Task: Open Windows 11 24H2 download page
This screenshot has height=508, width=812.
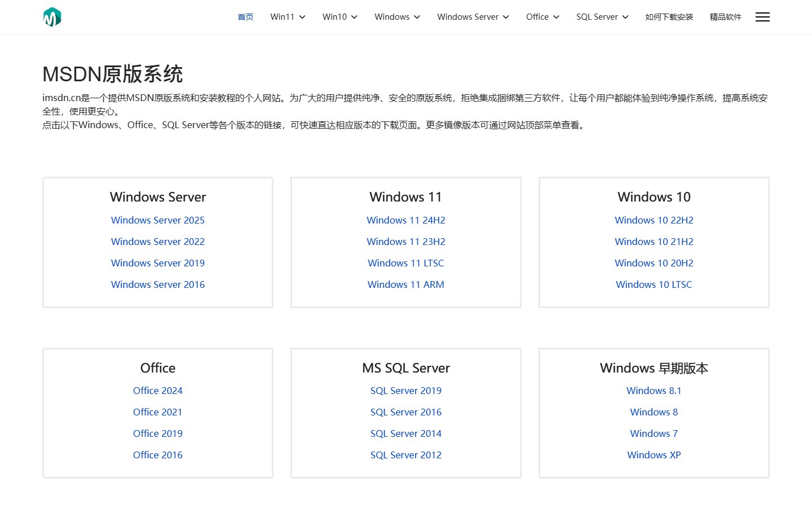Action: point(406,220)
